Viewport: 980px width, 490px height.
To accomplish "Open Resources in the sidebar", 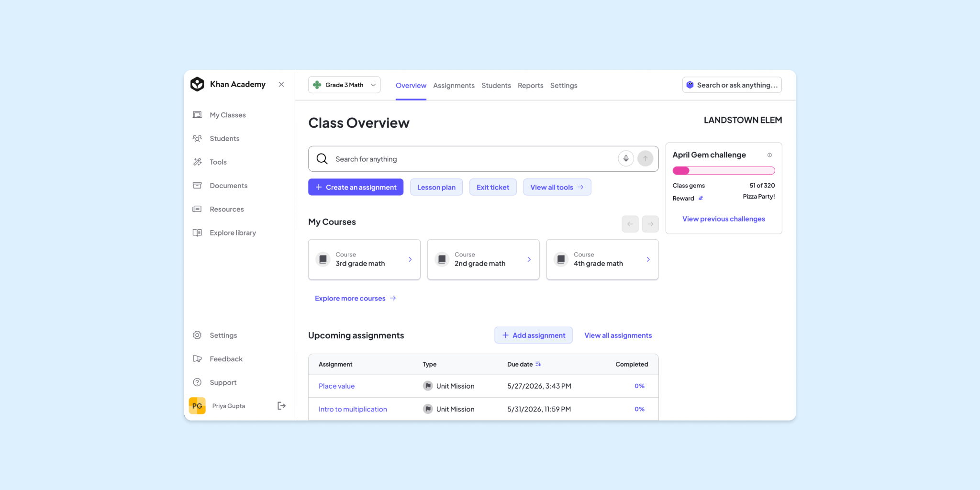I will coord(218,209).
